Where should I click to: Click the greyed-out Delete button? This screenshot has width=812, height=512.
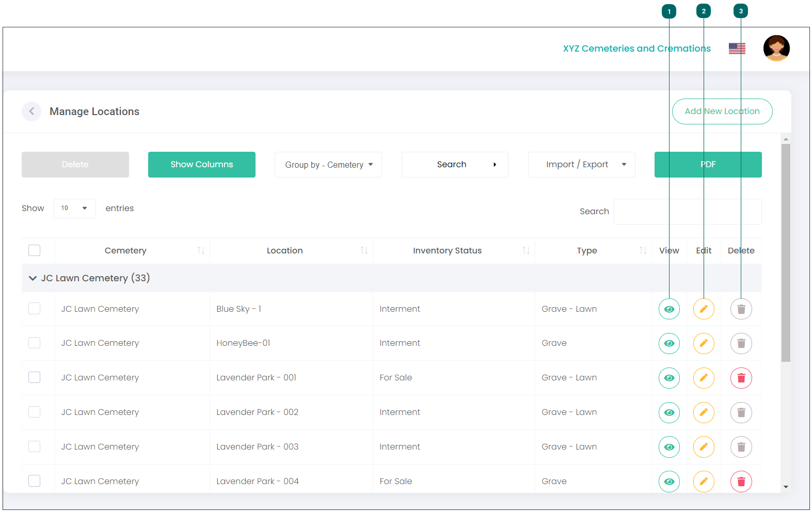(x=75, y=165)
